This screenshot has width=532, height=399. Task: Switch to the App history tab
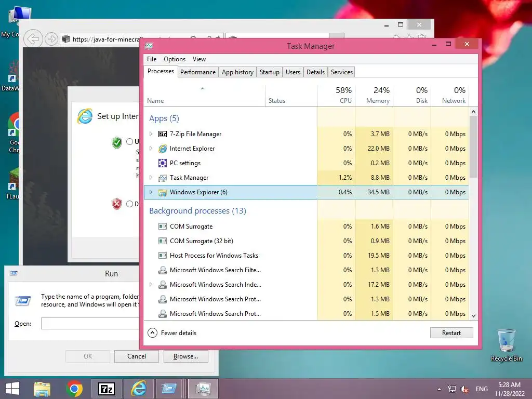[x=237, y=72]
